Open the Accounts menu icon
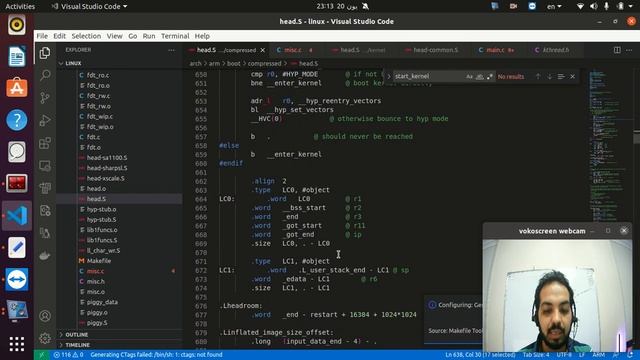The width and height of the screenshot is (640, 360). [x=45, y=316]
